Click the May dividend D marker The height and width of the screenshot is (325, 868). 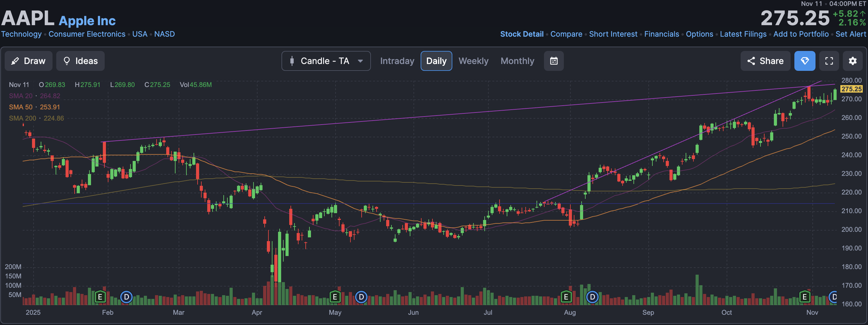(x=361, y=297)
